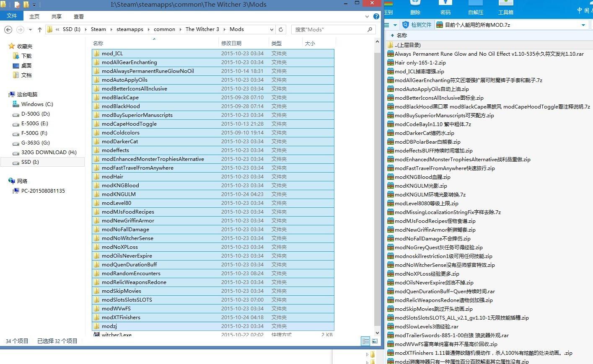Expand the ribbon chevron near help
The width and height of the screenshot is (593, 364).
(368, 17)
